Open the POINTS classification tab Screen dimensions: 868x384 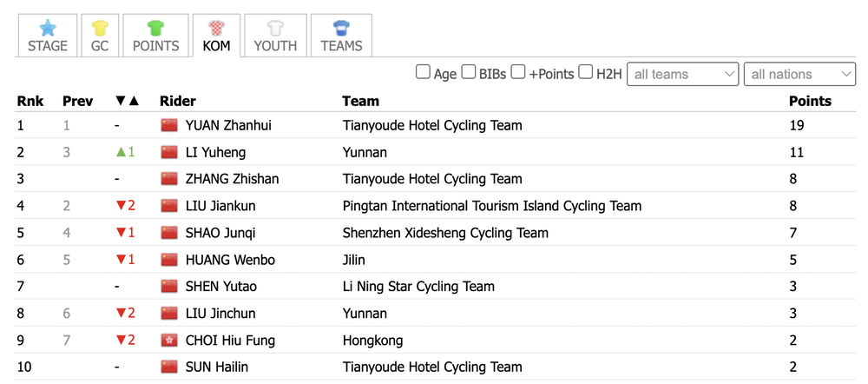[155, 36]
